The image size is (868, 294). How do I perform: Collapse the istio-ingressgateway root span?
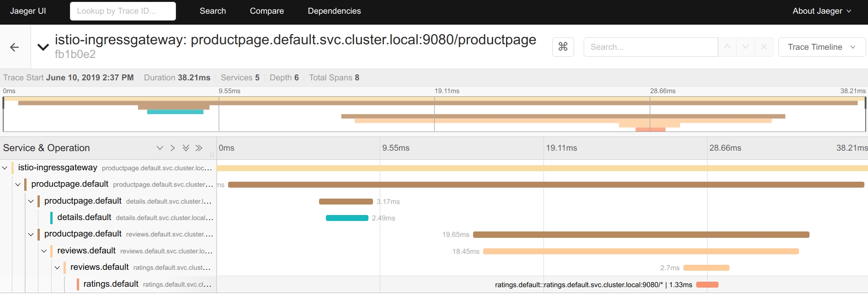(5, 168)
